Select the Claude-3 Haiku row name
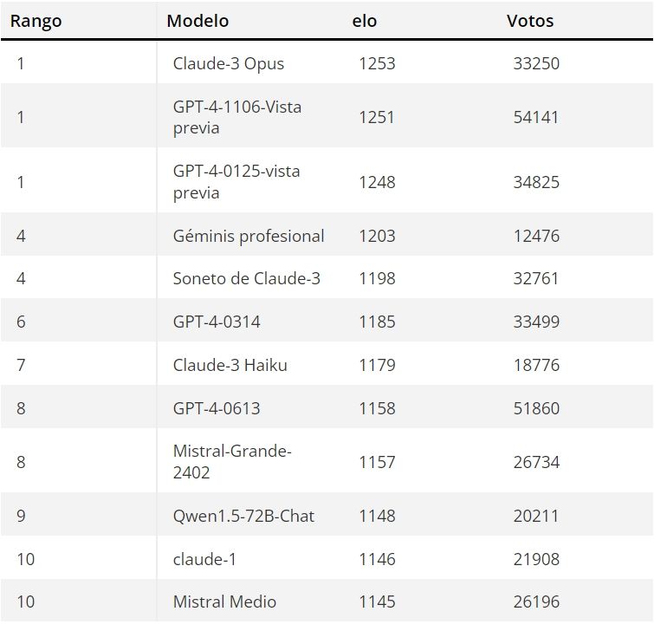The height and width of the screenshot is (644, 654). (x=230, y=365)
